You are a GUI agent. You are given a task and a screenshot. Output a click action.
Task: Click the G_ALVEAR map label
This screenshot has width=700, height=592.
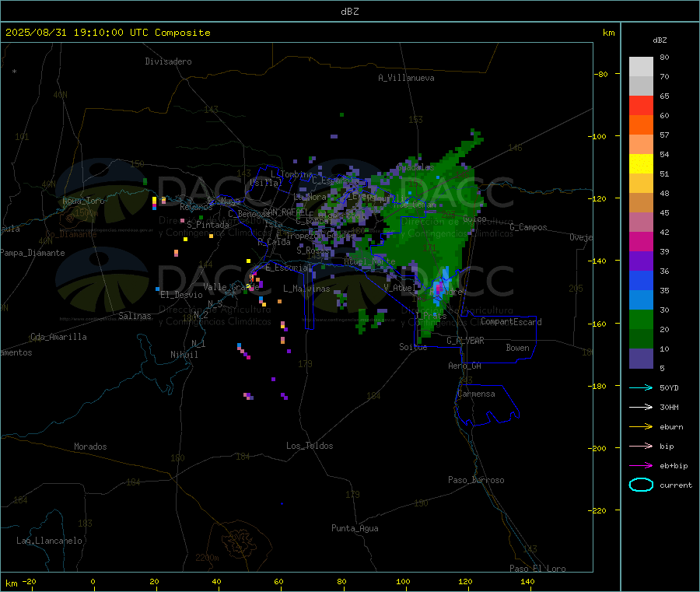(465, 341)
